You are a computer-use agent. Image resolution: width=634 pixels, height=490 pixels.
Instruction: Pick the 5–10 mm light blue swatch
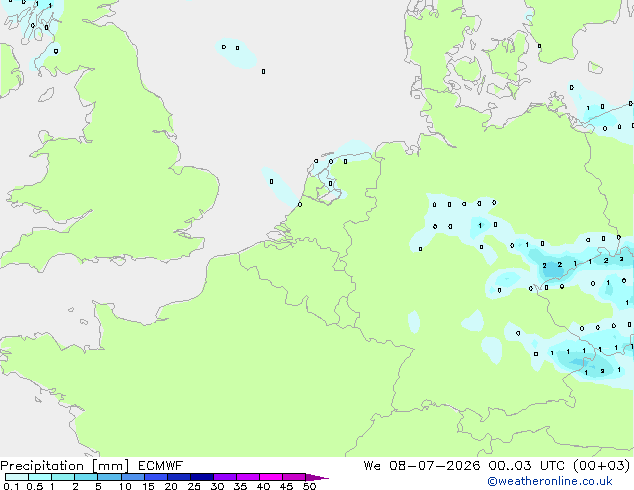109,477
